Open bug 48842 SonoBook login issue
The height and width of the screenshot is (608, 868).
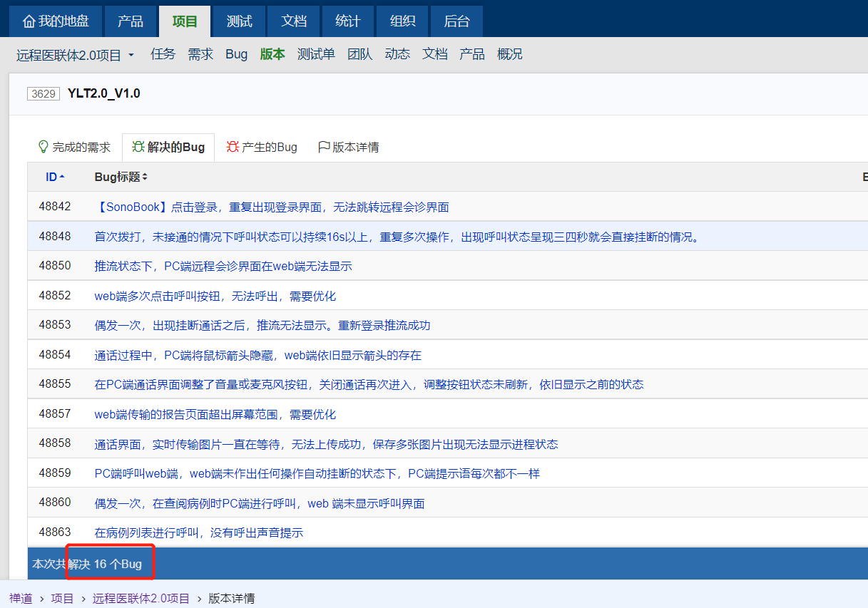coord(271,207)
